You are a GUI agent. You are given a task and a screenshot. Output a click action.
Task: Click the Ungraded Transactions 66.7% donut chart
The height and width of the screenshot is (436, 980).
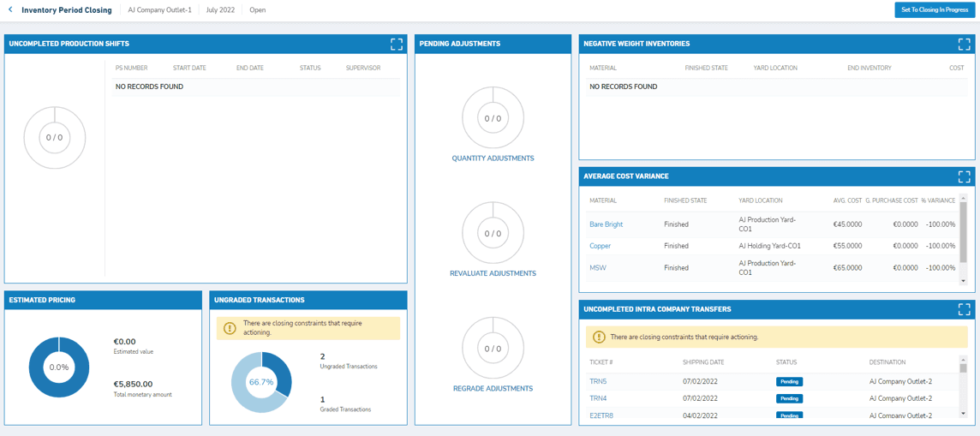[261, 382]
